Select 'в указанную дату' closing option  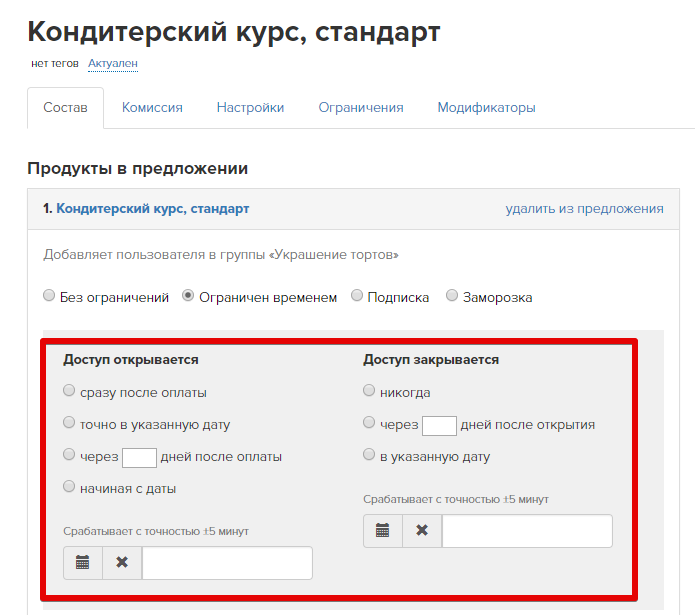[x=369, y=454]
